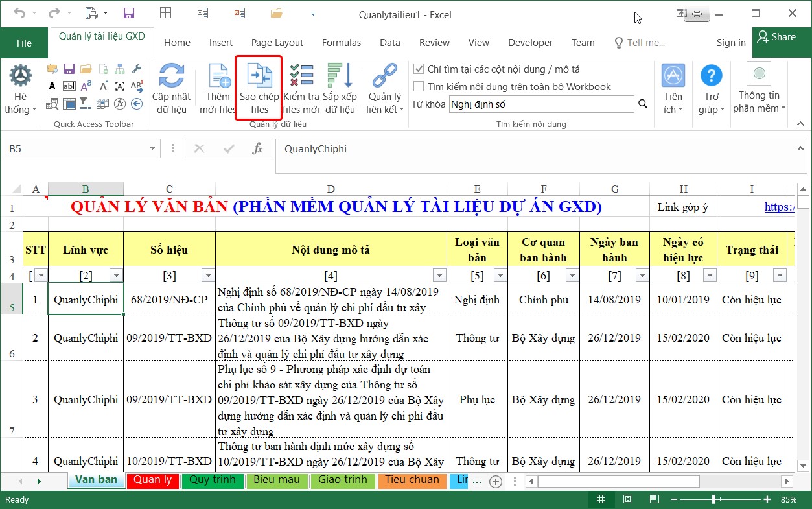Expand the Name Box dropdown arrow
812x509 pixels.
[x=153, y=149]
